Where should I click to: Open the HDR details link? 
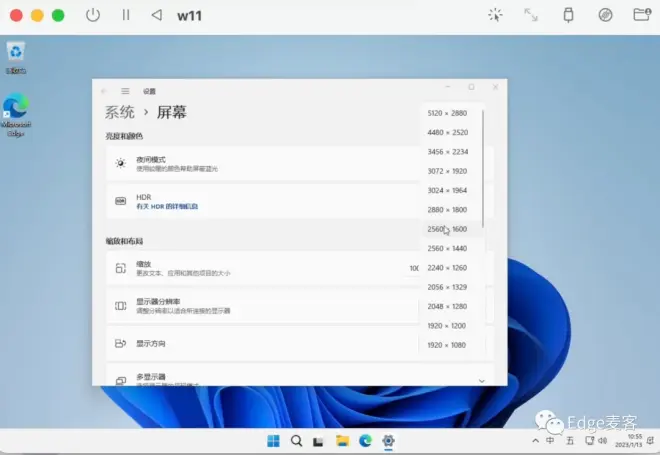coord(167,206)
